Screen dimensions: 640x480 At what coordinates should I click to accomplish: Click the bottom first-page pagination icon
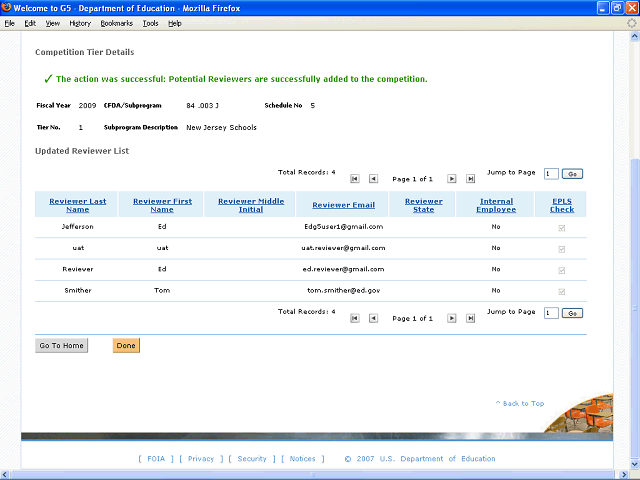tap(354, 318)
